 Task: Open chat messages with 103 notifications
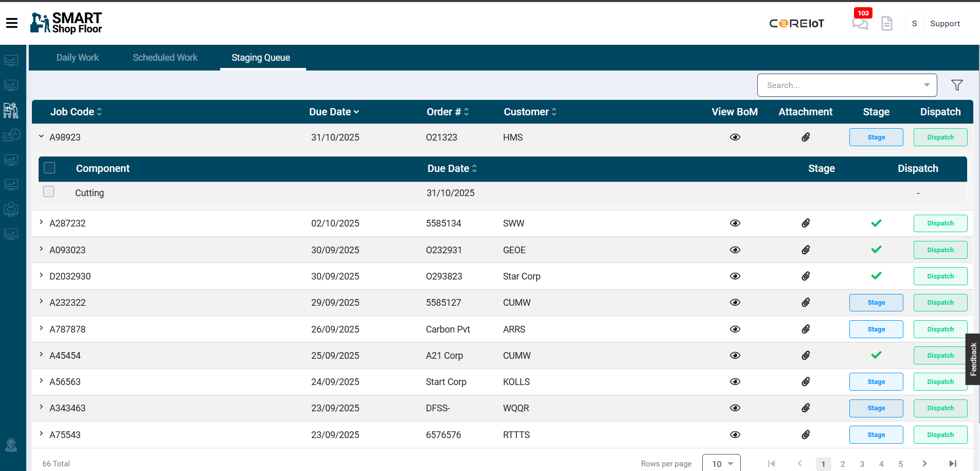(x=860, y=24)
